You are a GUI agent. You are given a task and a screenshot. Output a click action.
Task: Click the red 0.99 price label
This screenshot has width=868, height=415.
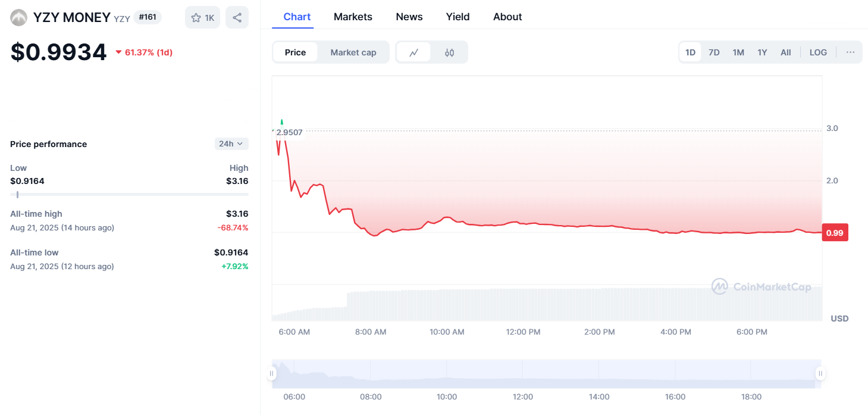[835, 233]
